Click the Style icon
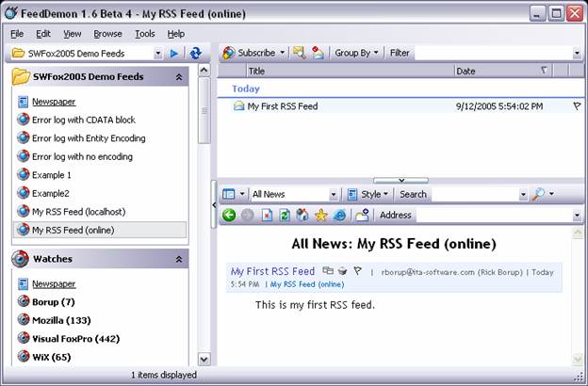Image resolution: width=588 pixels, height=386 pixels. pos(352,194)
